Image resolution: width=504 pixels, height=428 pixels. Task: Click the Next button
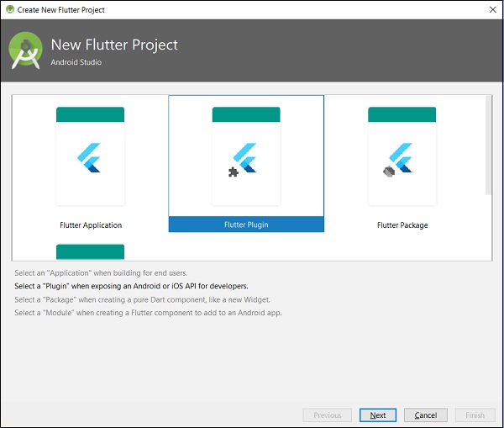(x=378, y=415)
